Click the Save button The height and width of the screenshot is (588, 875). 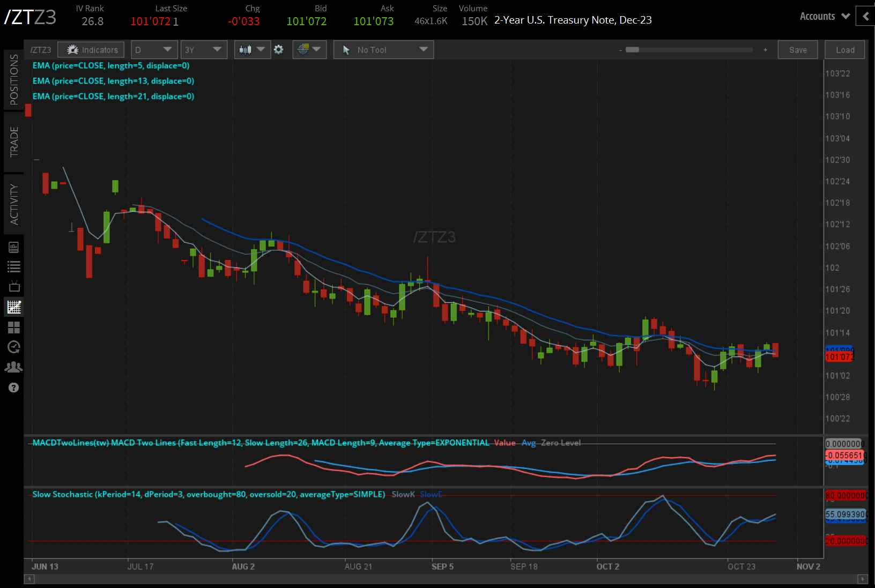[798, 50]
